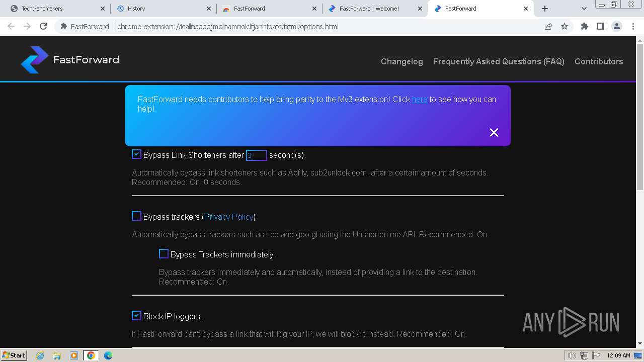The height and width of the screenshot is (362, 644).
Task: Click the FastForward logo icon
Action: [x=35, y=60]
